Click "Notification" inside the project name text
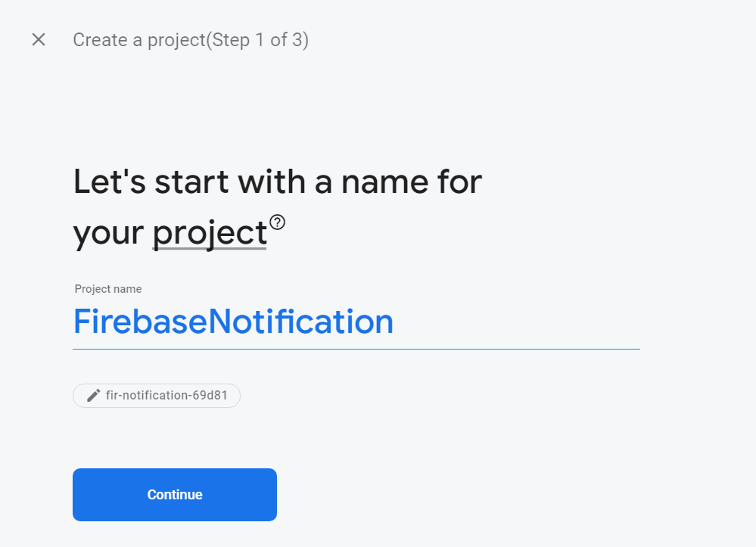Viewport: 756px width, 547px height. pos(301,322)
